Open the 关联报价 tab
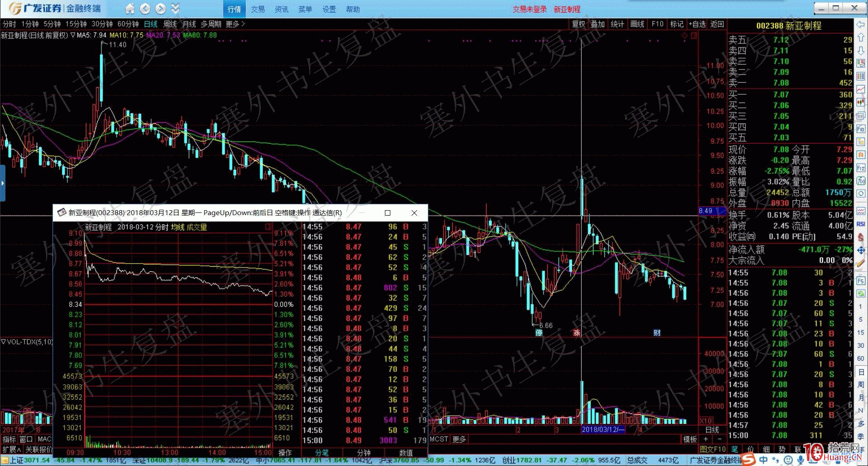This screenshot has width=868, height=466. pyautogui.click(x=38, y=449)
